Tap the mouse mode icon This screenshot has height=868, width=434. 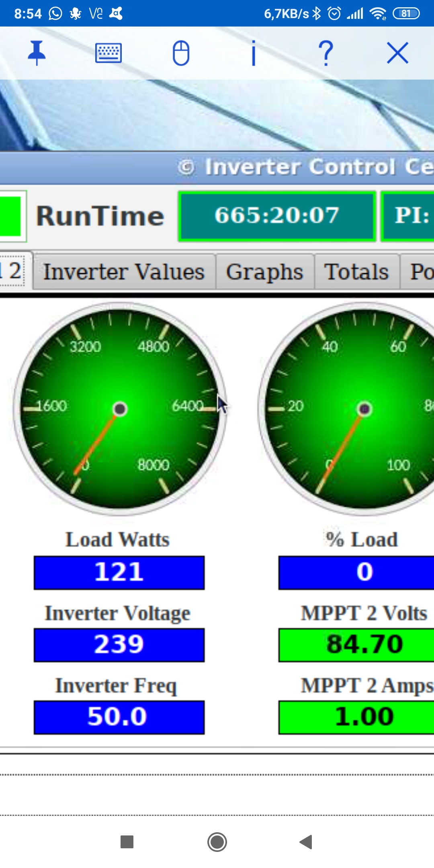click(x=181, y=53)
